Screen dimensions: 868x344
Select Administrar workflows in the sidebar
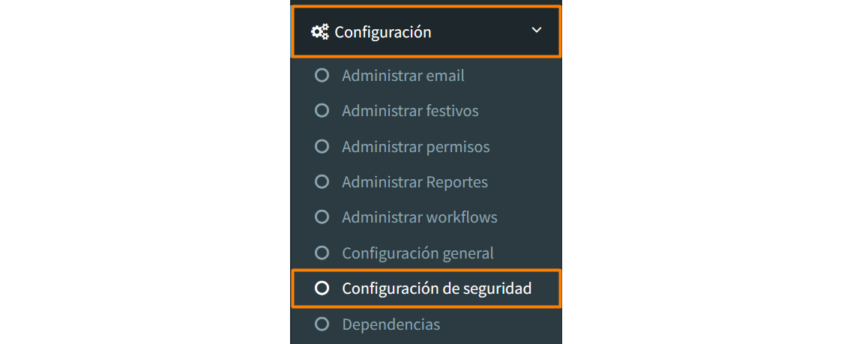420,217
